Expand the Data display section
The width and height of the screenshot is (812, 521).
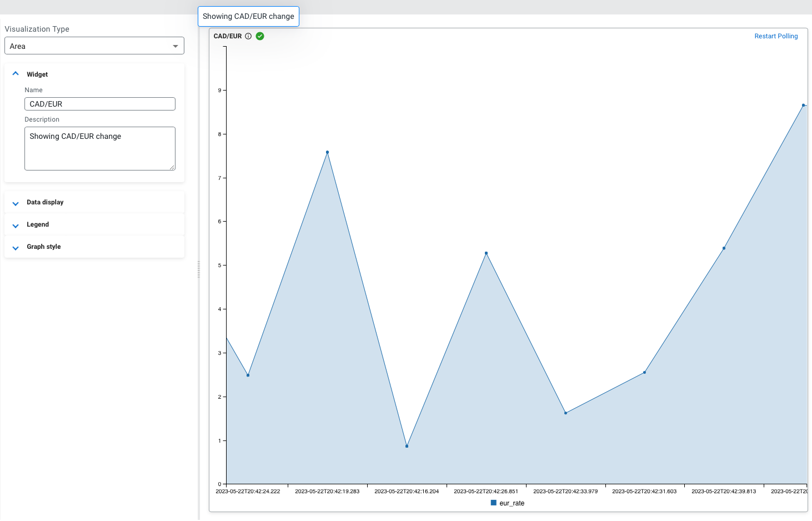[x=16, y=203]
